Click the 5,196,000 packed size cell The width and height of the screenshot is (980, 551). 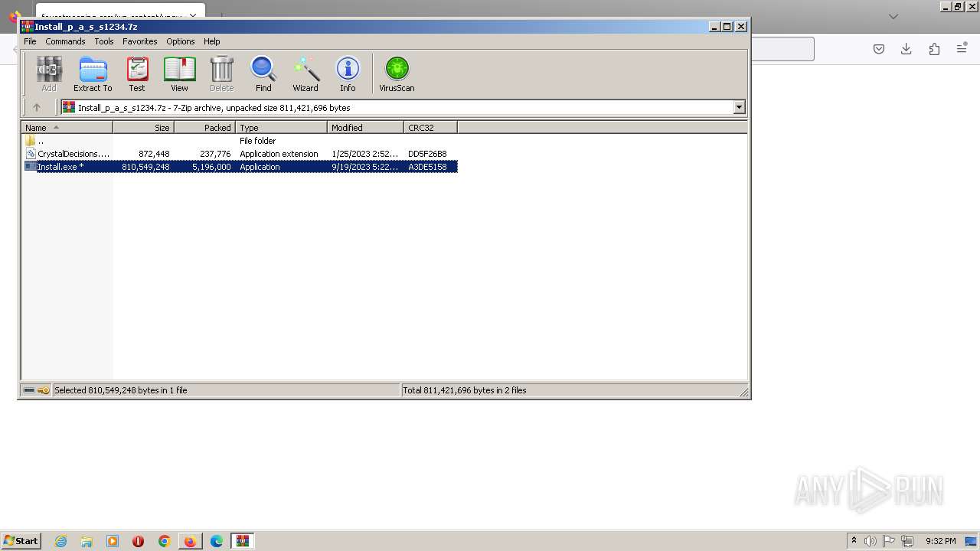pos(211,167)
